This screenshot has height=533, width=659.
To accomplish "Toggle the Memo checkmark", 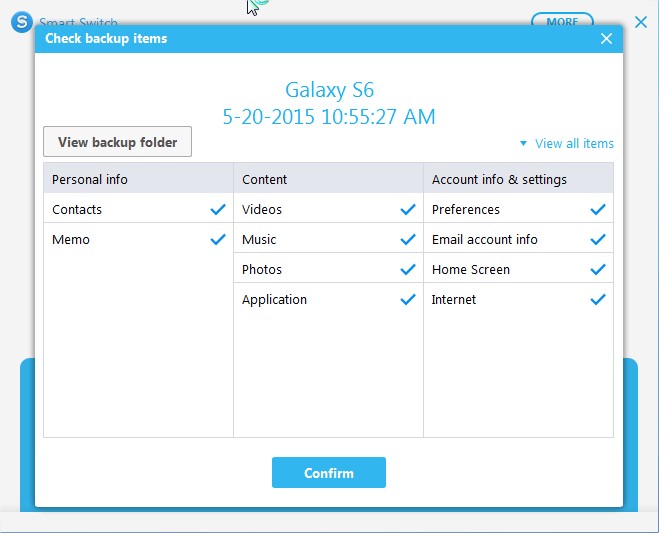I will tap(218, 239).
